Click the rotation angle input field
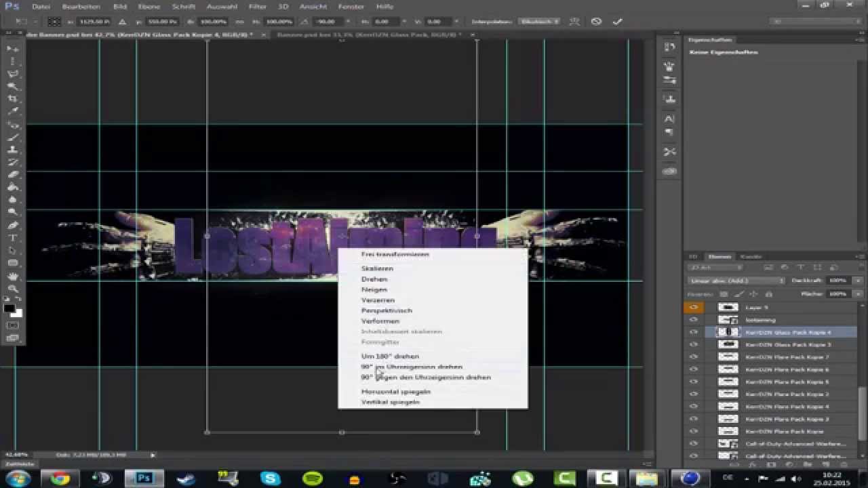The image size is (868, 488). click(x=330, y=22)
